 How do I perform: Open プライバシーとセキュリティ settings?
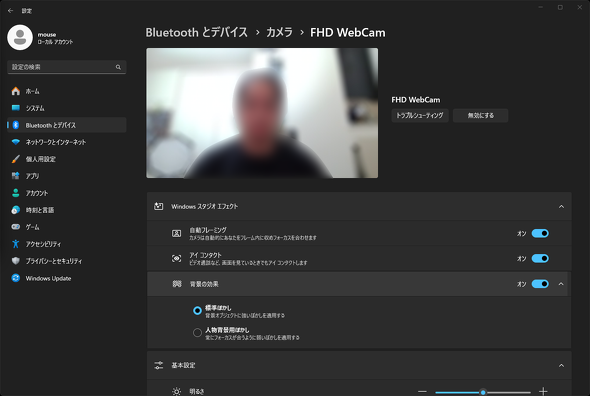click(67, 261)
